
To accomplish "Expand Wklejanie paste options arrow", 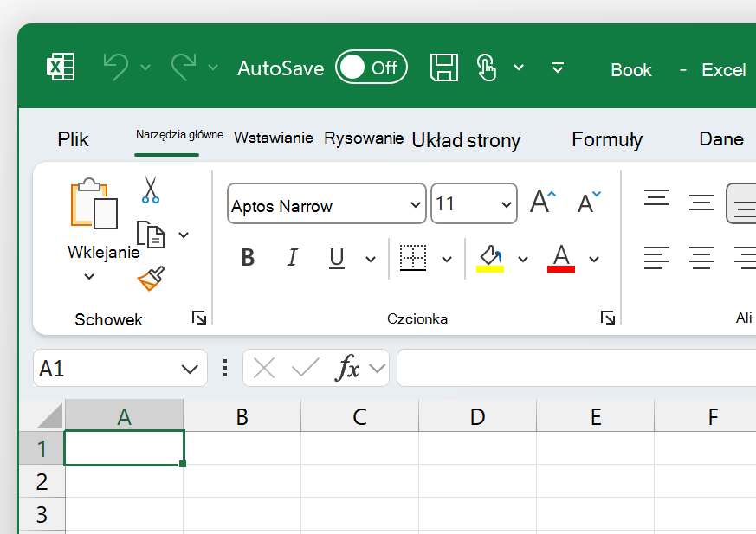I will (x=88, y=277).
